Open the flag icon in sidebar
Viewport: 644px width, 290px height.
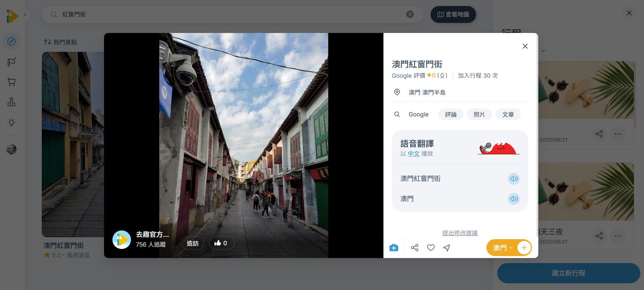[x=11, y=62]
